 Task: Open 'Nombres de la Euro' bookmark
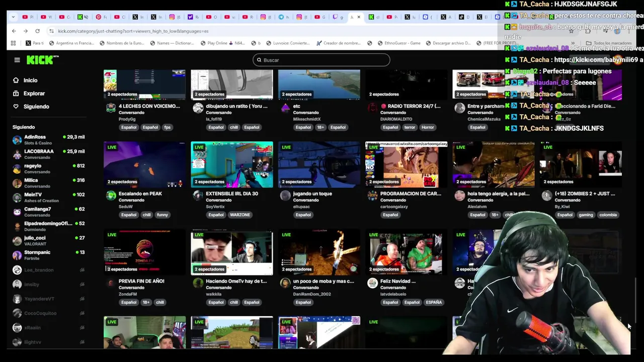122,43
